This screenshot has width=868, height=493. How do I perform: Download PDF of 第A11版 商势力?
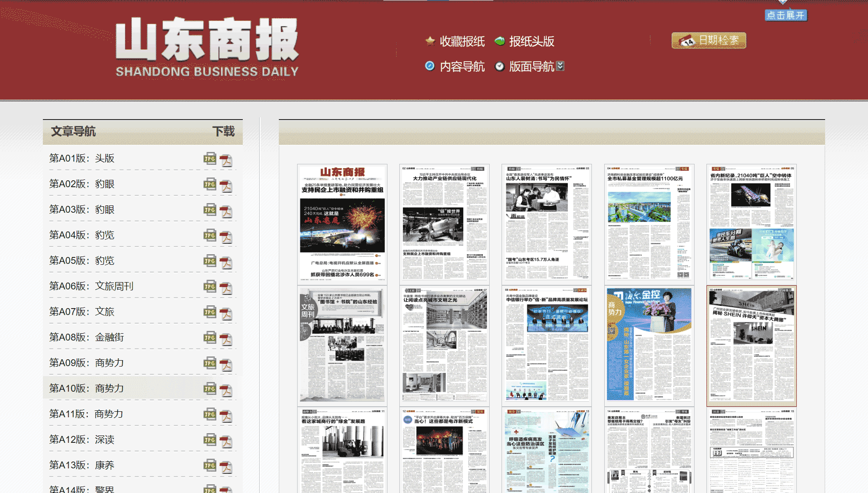(x=226, y=416)
